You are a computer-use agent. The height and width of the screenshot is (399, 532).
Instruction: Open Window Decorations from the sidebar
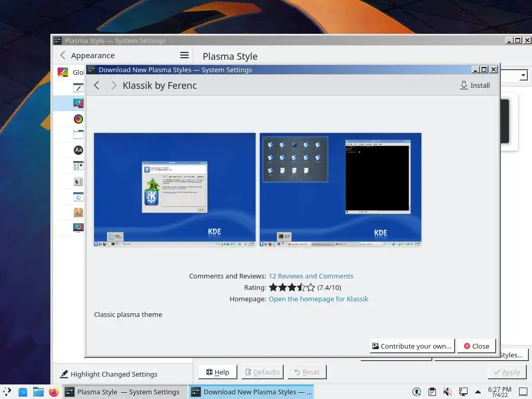78,135
